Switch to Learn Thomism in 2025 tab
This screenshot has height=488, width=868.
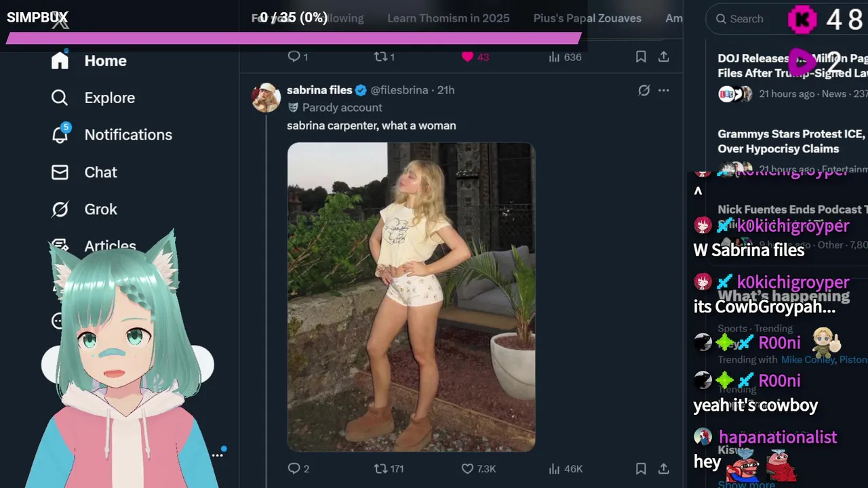448,18
